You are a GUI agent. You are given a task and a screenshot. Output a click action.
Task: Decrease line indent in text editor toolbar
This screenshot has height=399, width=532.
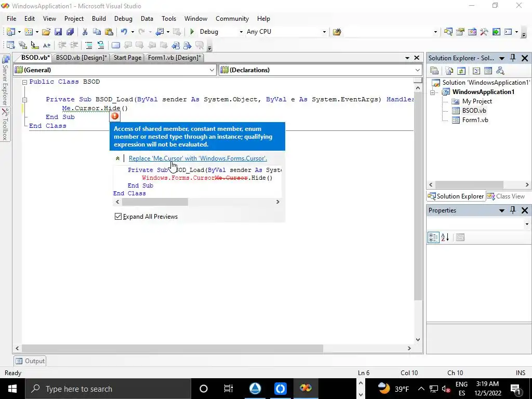[62, 45]
